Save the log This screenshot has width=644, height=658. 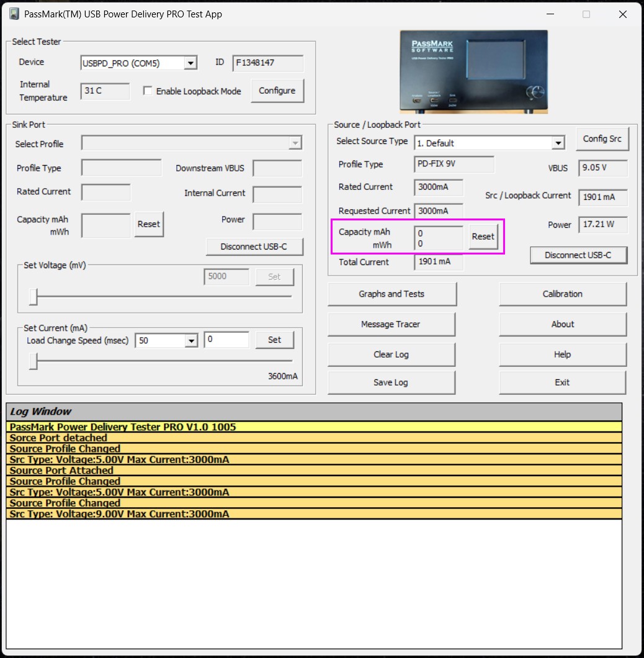point(391,383)
